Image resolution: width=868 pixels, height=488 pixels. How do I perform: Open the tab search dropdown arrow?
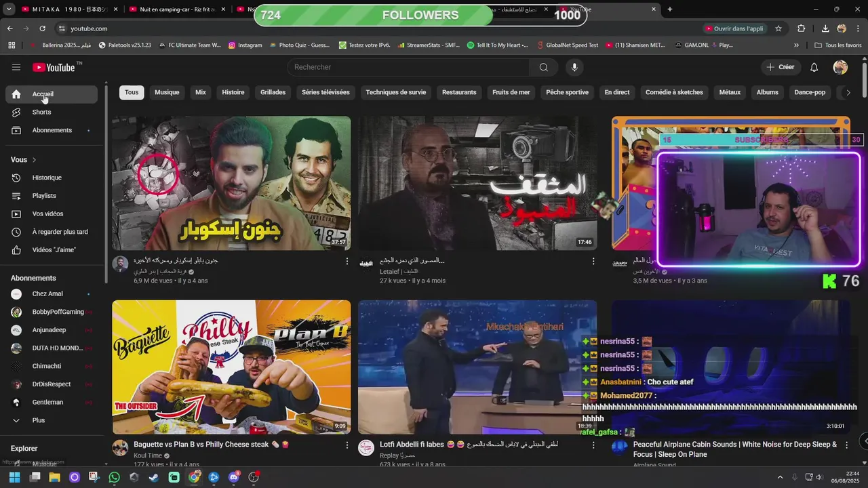(x=9, y=9)
